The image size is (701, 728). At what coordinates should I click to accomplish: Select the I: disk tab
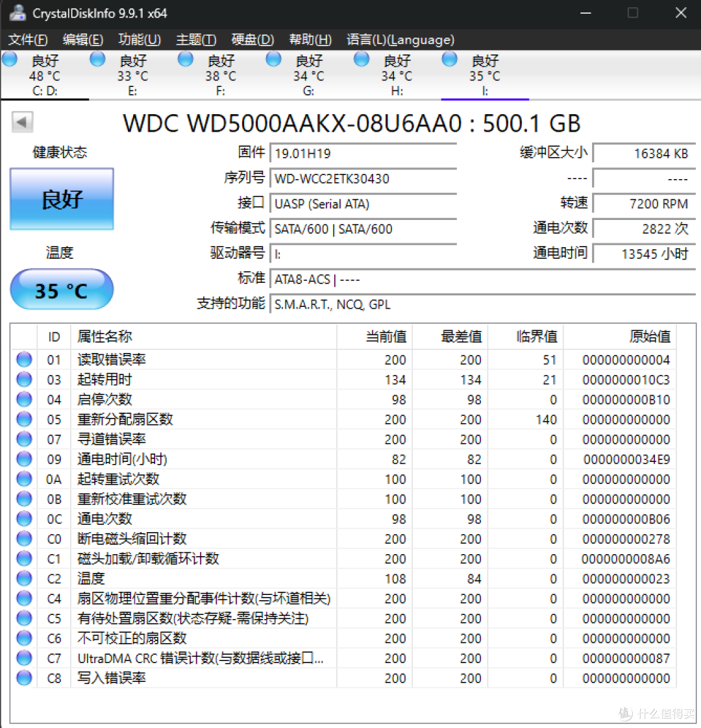(485, 75)
